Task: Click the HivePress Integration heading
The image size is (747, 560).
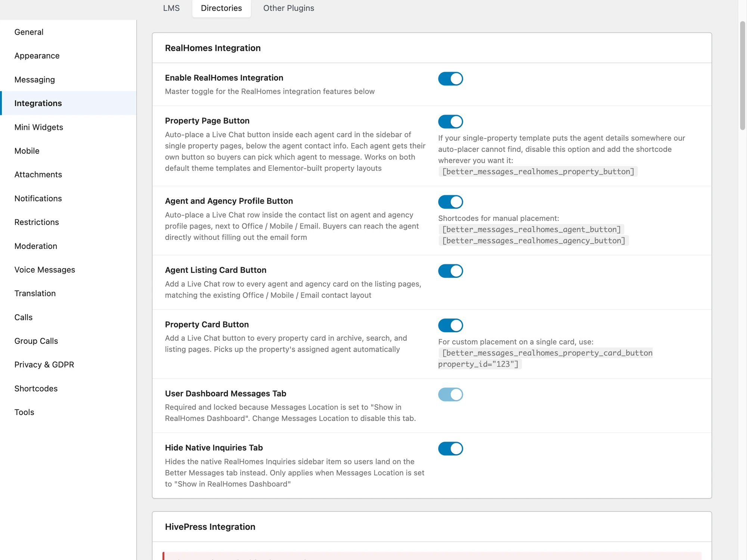Action: pos(210,527)
